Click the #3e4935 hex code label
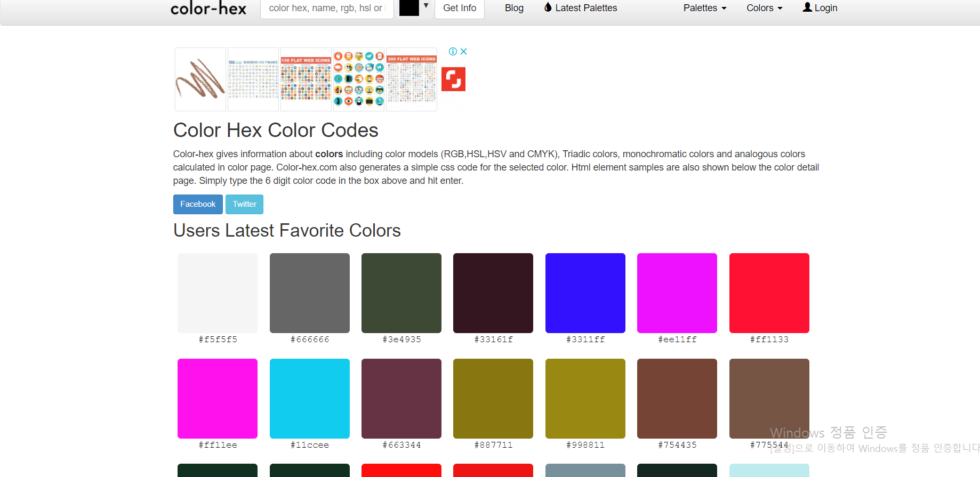This screenshot has height=477, width=980. point(401,339)
